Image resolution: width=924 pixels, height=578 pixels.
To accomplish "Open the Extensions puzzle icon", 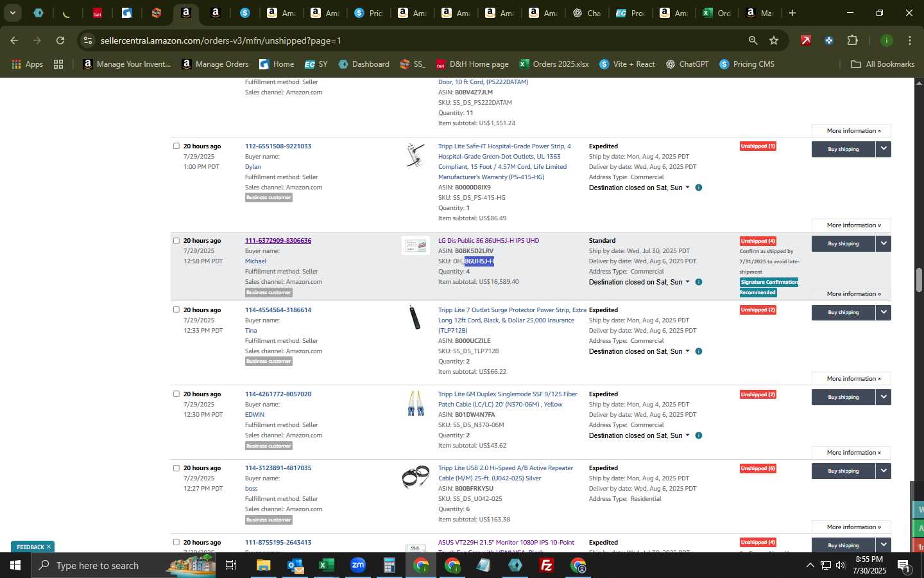I will pos(852,40).
